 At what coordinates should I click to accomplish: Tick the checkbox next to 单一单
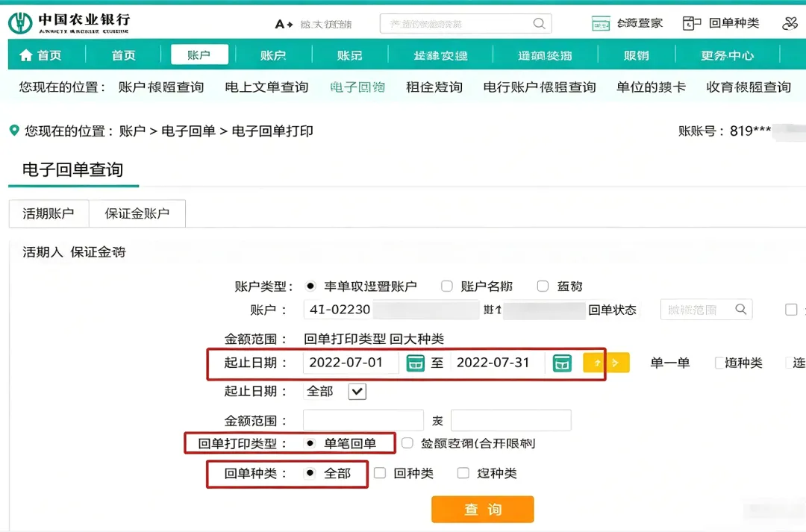[x=719, y=363]
